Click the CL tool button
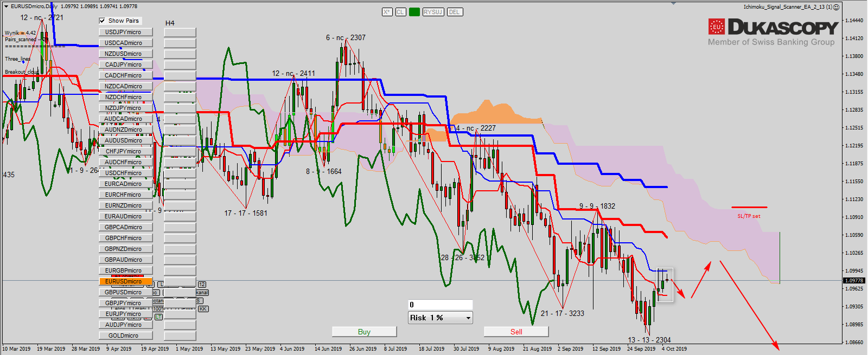This screenshot has width=868, height=355. coord(400,12)
